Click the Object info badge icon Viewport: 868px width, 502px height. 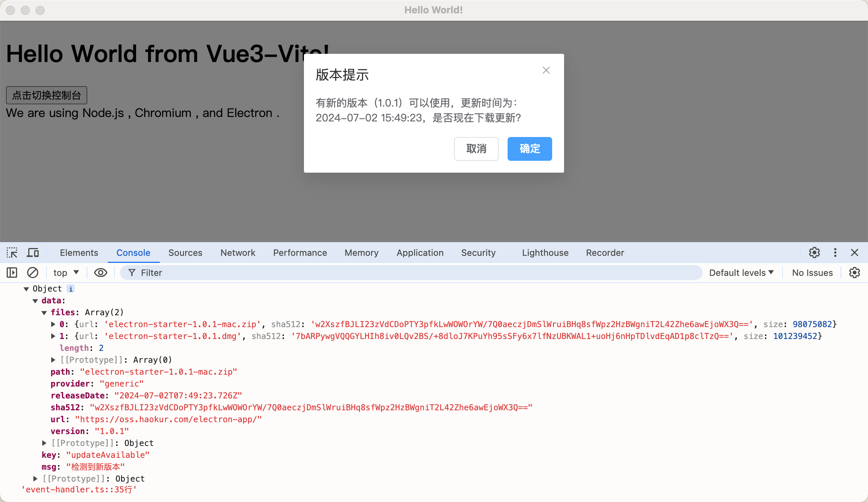click(71, 289)
